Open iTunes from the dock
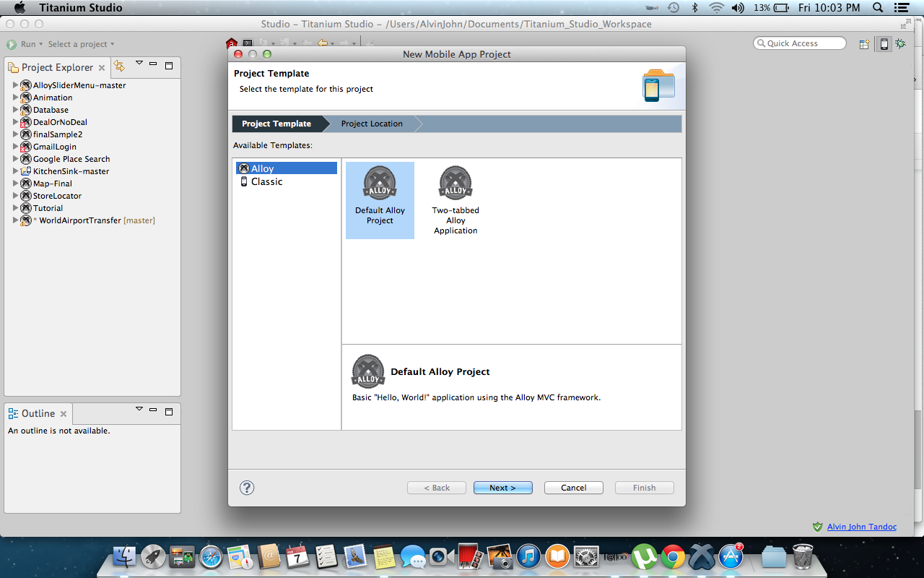 (528, 556)
